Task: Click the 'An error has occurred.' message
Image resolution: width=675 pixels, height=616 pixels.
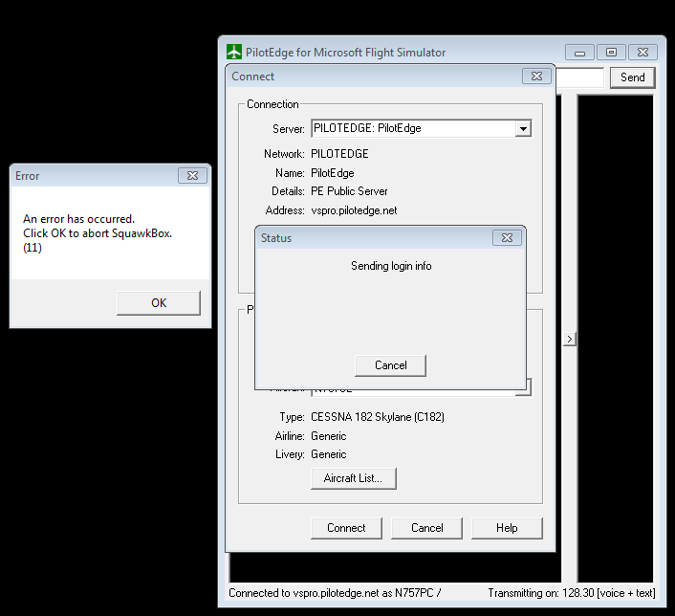Action: click(x=78, y=219)
